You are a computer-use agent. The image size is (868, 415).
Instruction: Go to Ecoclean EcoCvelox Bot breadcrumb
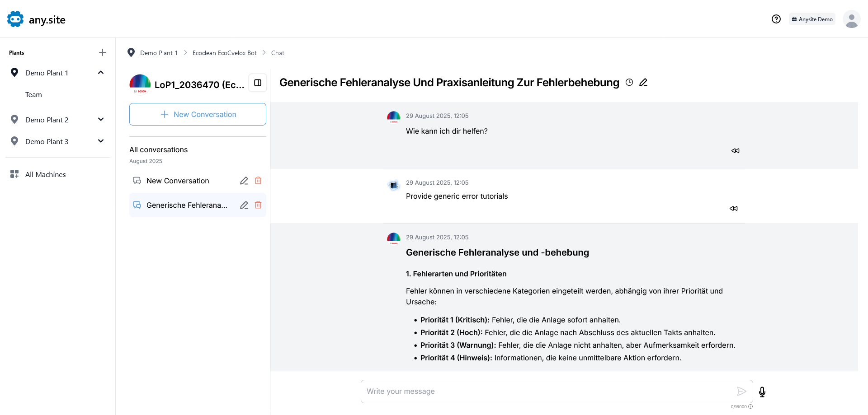click(x=224, y=53)
